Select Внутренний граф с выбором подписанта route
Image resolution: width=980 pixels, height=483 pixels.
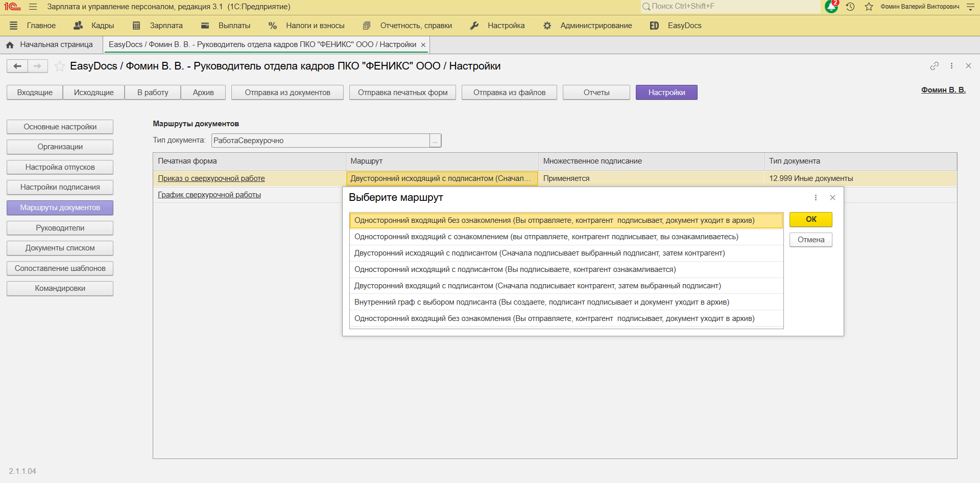[x=541, y=302]
